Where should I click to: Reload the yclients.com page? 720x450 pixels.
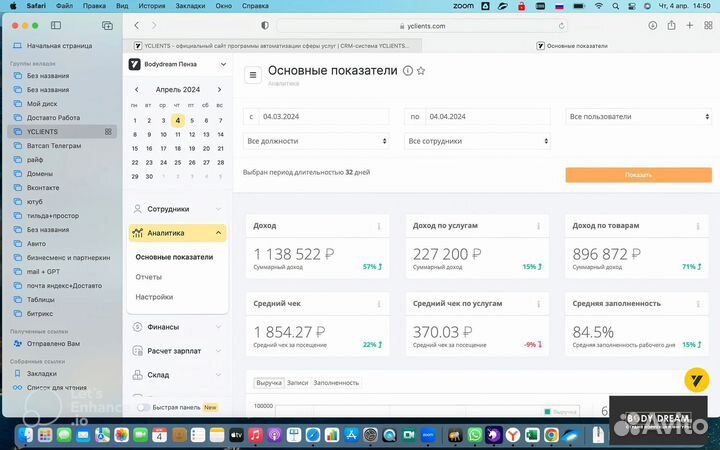pos(561,26)
